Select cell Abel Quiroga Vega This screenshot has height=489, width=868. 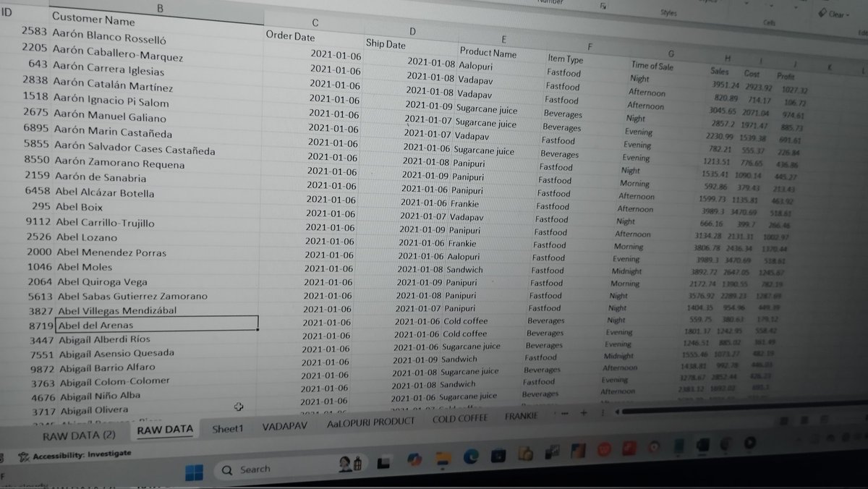tap(102, 281)
